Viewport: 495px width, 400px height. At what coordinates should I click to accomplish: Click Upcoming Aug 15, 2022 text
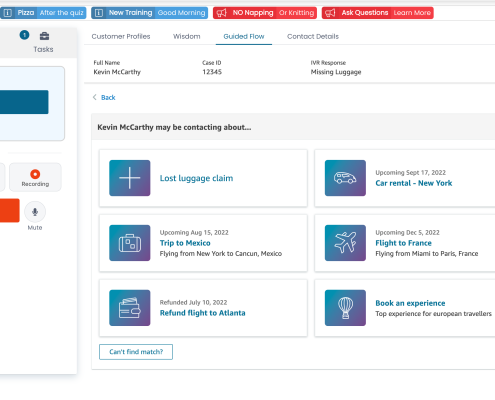point(194,232)
